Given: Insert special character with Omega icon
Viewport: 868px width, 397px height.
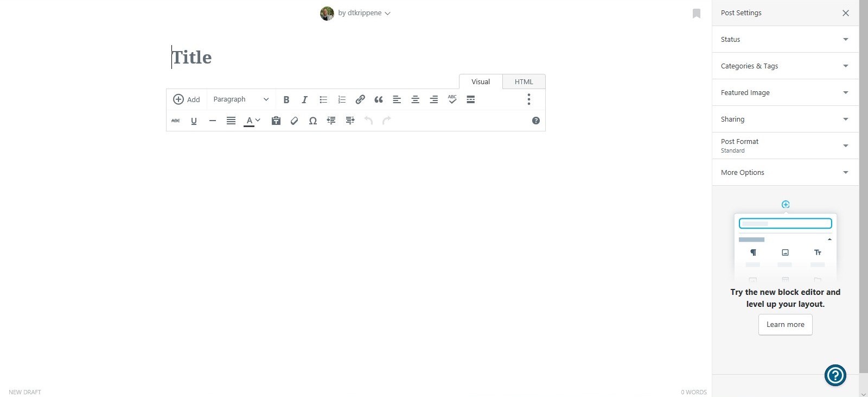Looking at the screenshot, I should (313, 121).
